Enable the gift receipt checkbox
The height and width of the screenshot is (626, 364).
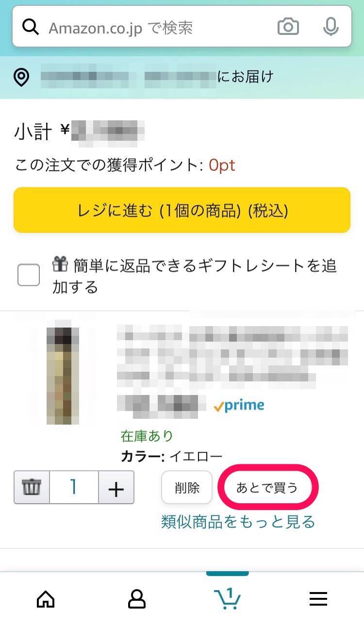click(29, 276)
